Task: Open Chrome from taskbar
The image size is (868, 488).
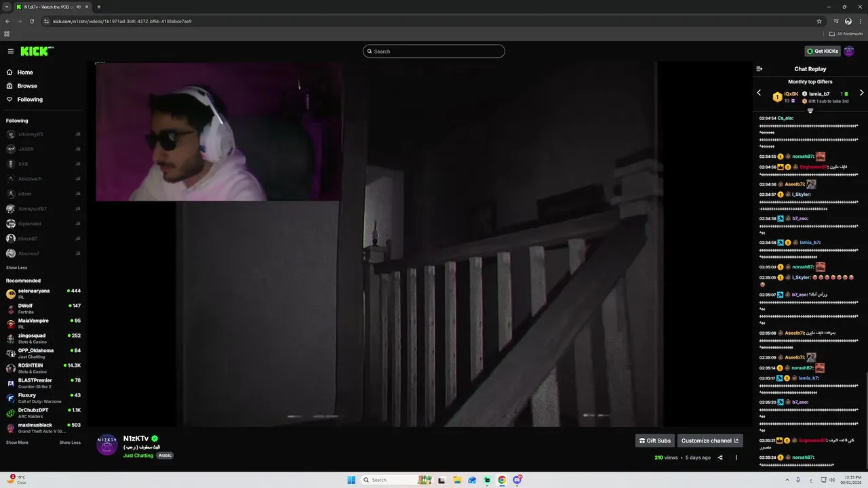Action: (x=502, y=480)
